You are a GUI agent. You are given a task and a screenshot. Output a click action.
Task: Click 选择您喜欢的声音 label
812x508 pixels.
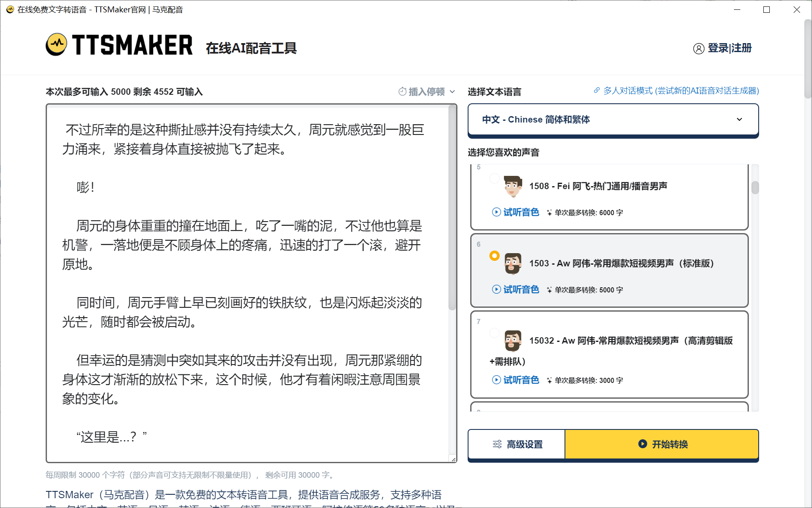click(503, 152)
